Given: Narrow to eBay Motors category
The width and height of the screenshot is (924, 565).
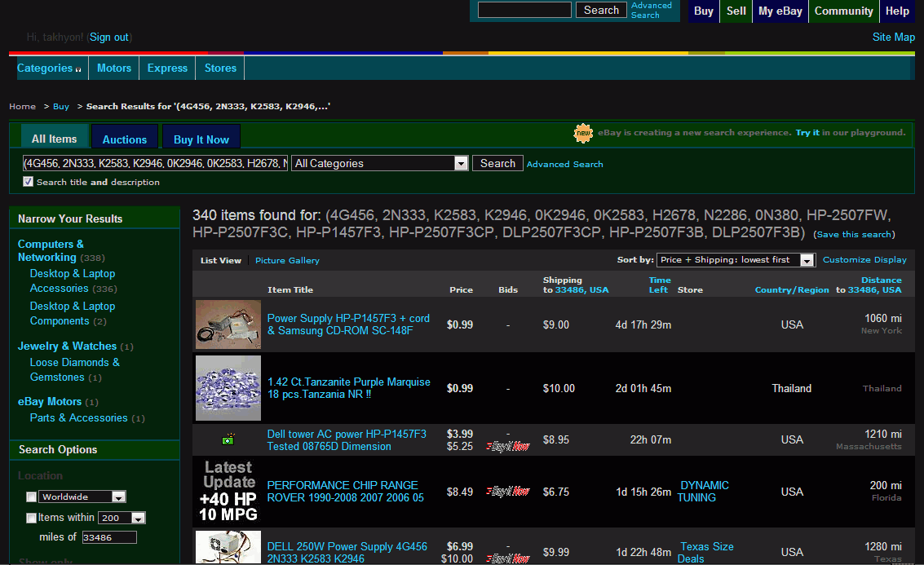Looking at the screenshot, I should 50,401.
